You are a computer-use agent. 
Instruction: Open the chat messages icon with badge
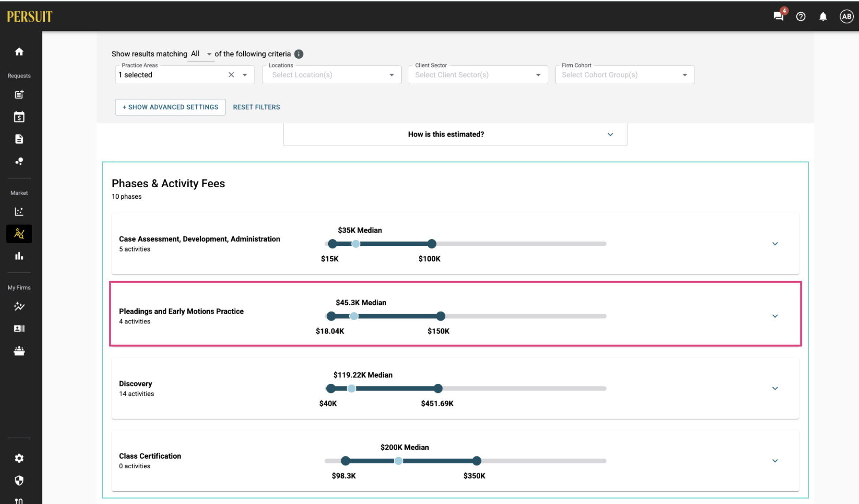(x=779, y=16)
